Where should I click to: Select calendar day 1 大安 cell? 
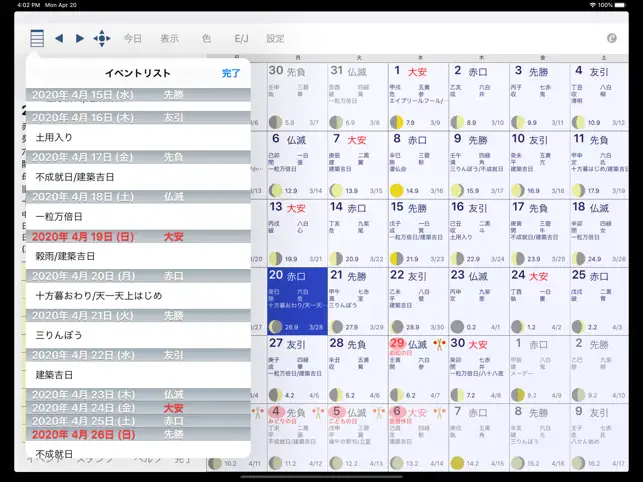point(418,97)
